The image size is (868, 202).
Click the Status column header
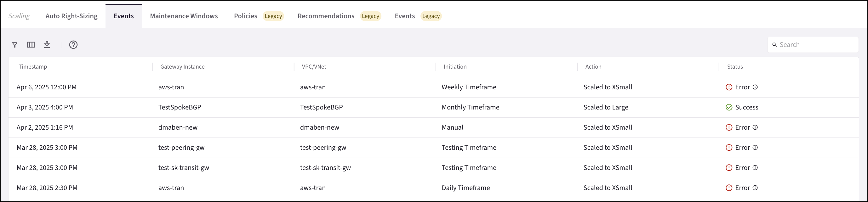734,67
